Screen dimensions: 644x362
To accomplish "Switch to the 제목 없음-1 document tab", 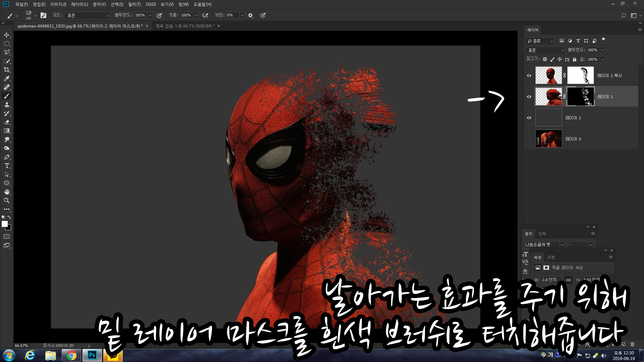I will click(184, 26).
